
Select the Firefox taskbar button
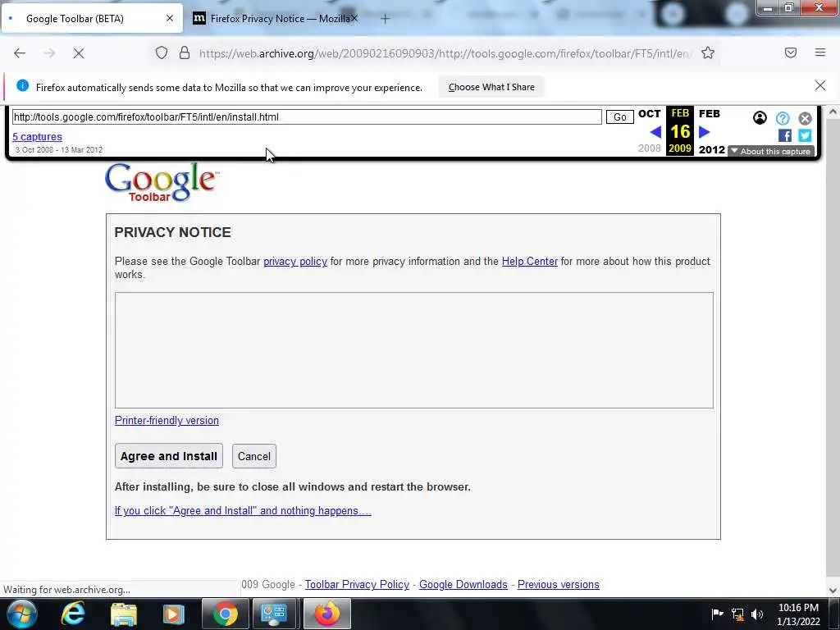tap(326, 614)
